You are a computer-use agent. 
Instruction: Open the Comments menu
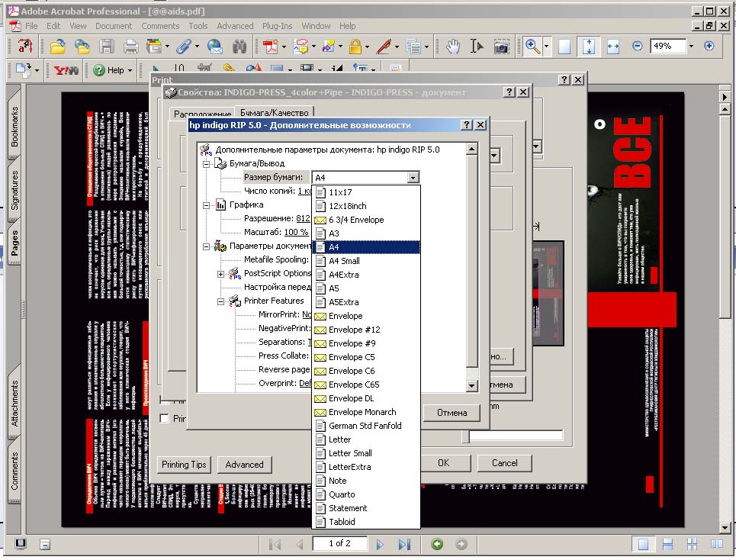[160, 26]
